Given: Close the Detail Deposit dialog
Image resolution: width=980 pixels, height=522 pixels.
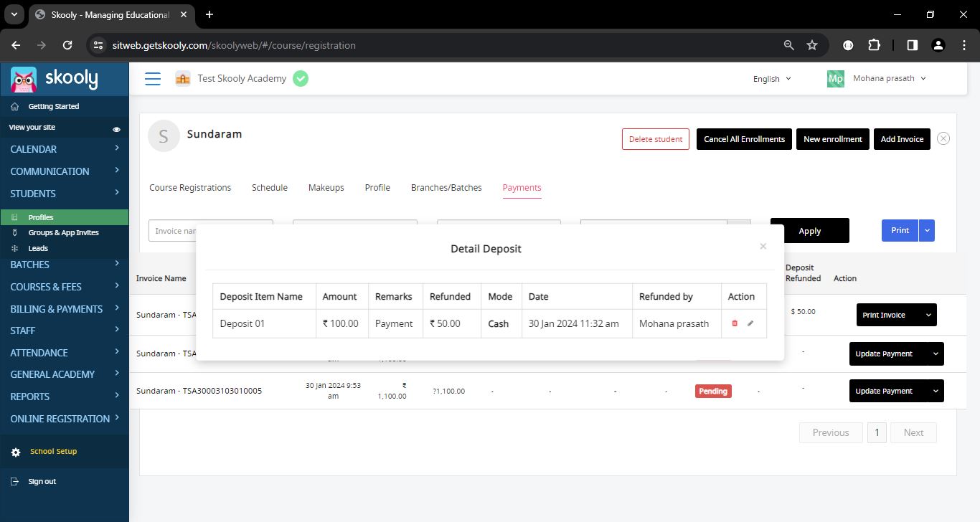Looking at the screenshot, I should (x=763, y=246).
